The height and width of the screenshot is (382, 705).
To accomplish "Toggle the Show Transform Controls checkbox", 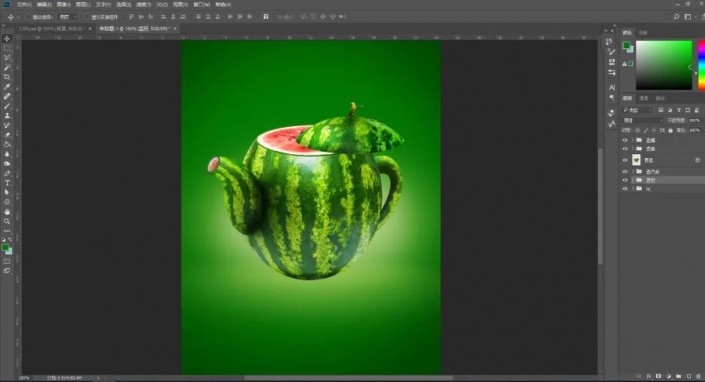I will click(86, 17).
